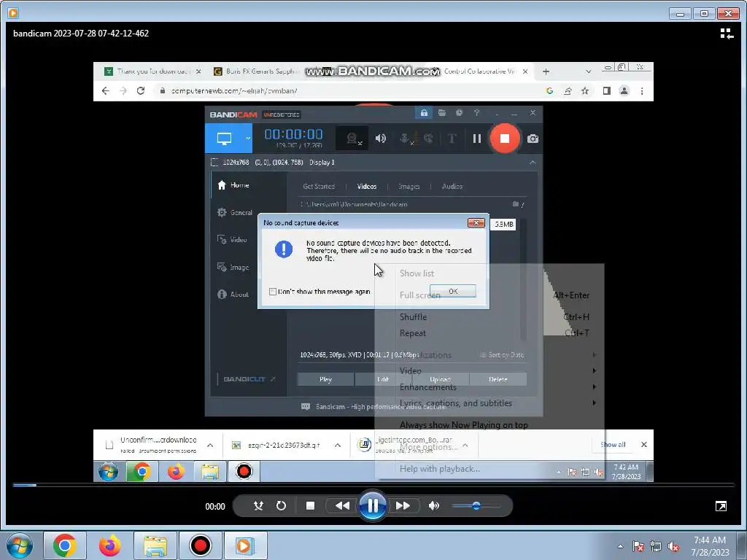Image resolution: width=747 pixels, height=560 pixels.
Task: Click the Bandicut link in Bandicam sidebar
Action: [x=249, y=379]
